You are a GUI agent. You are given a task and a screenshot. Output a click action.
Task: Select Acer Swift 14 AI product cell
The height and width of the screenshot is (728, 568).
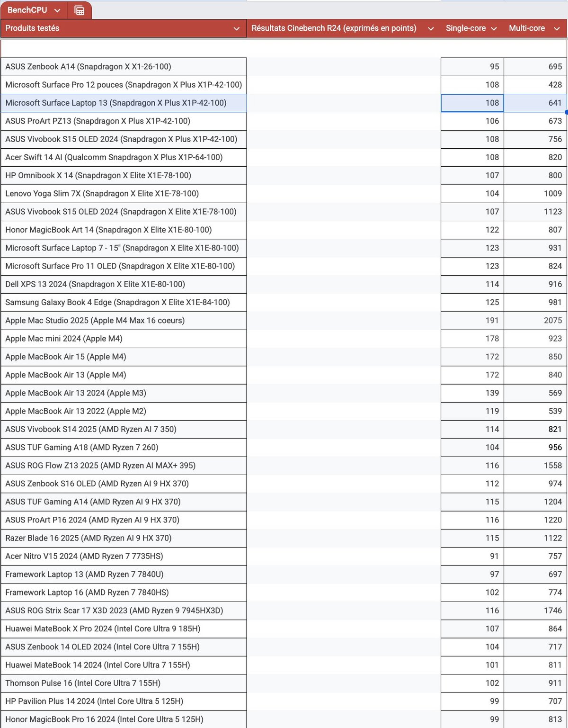[x=124, y=157]
